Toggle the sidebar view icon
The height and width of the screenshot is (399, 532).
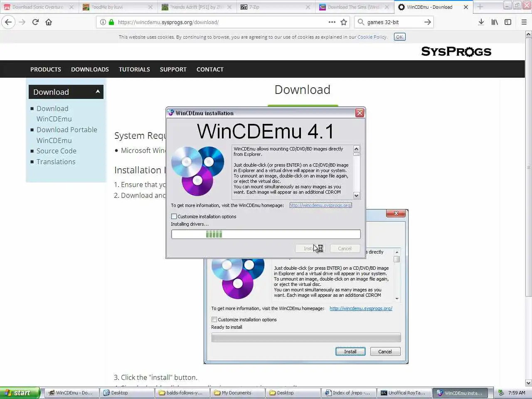[x=508, y=22]
